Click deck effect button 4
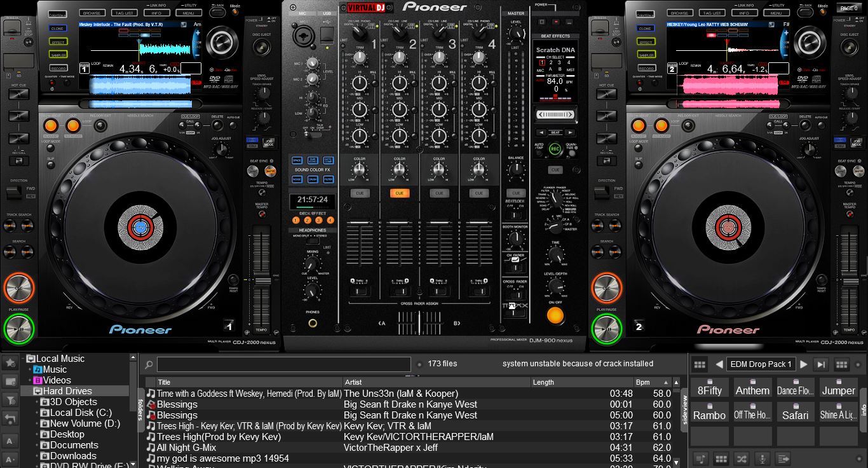 tap(330, 220)
